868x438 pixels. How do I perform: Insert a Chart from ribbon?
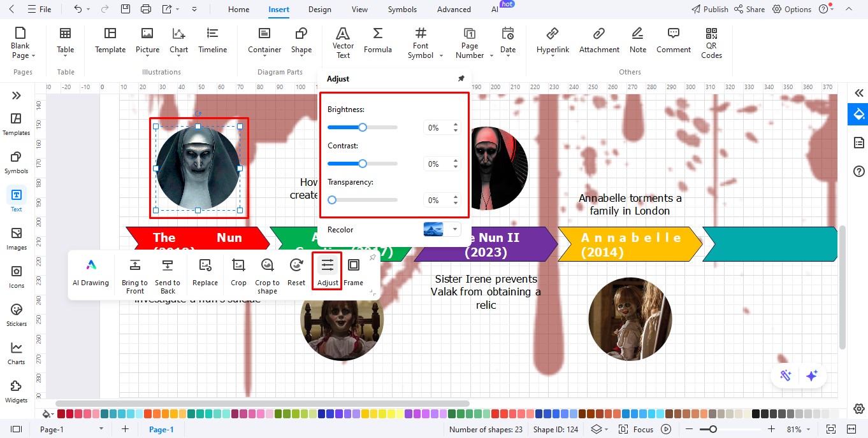178,41
